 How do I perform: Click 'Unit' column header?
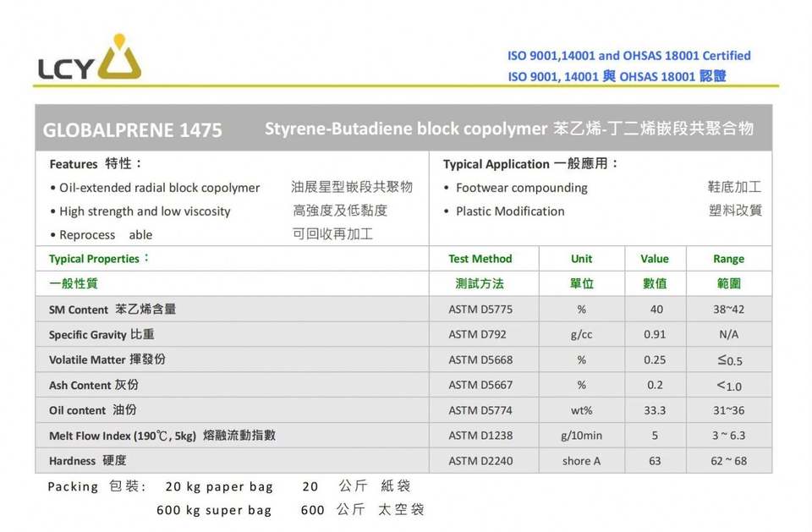click(x=582, y=259)
